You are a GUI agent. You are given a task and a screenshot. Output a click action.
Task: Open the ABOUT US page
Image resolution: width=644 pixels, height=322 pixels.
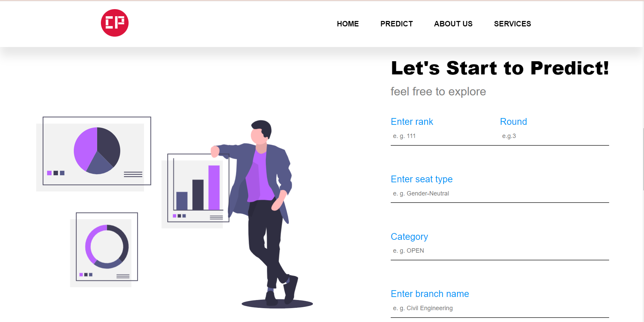click(453, 24)
